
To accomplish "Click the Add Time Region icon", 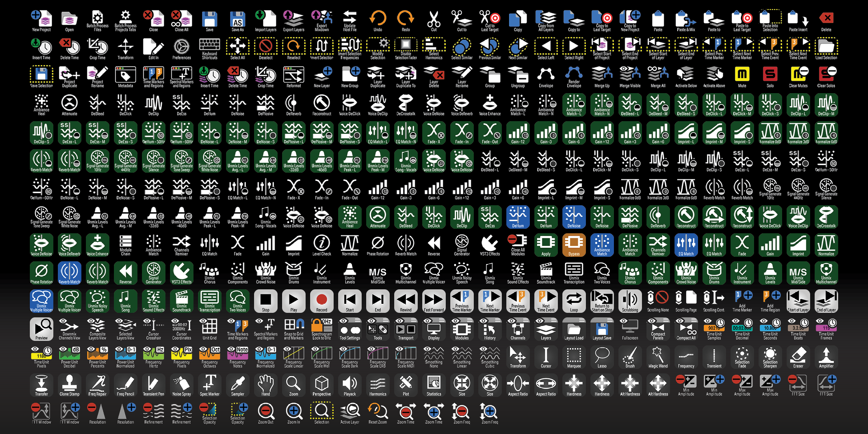I will [770, 301].
